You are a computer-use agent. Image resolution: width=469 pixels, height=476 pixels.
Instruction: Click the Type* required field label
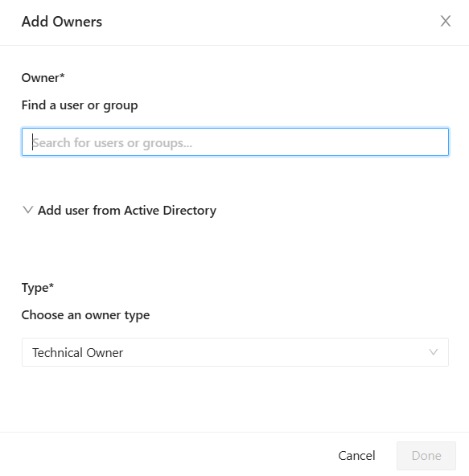[37, 288]
